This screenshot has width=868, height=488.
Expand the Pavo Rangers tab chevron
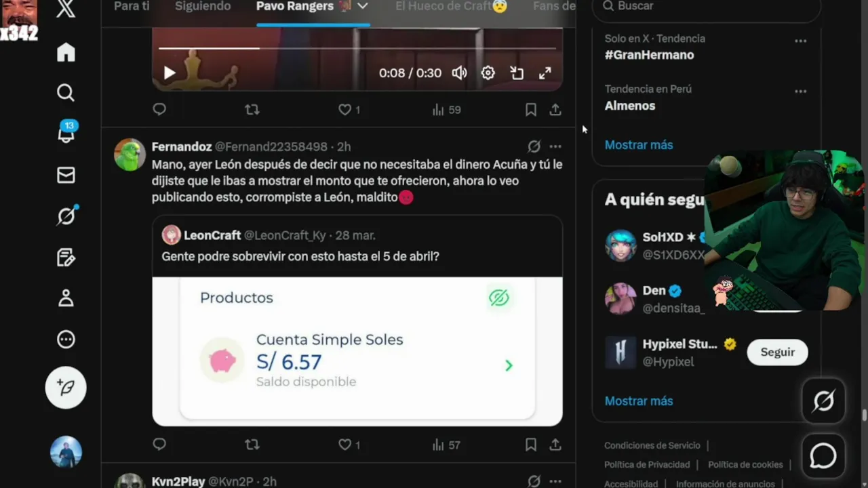(363, 6)
